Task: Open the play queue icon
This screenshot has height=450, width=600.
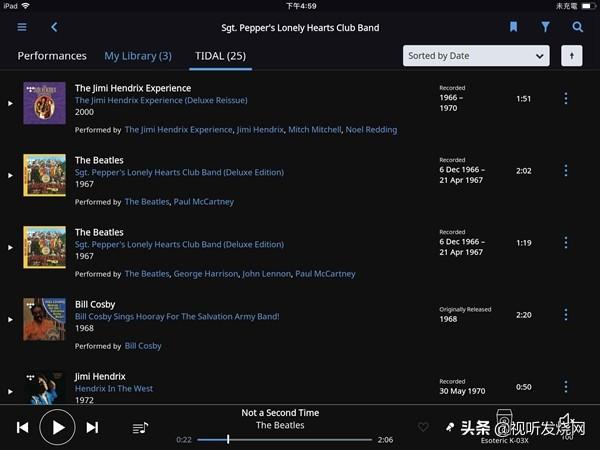Action: (140, 428)
